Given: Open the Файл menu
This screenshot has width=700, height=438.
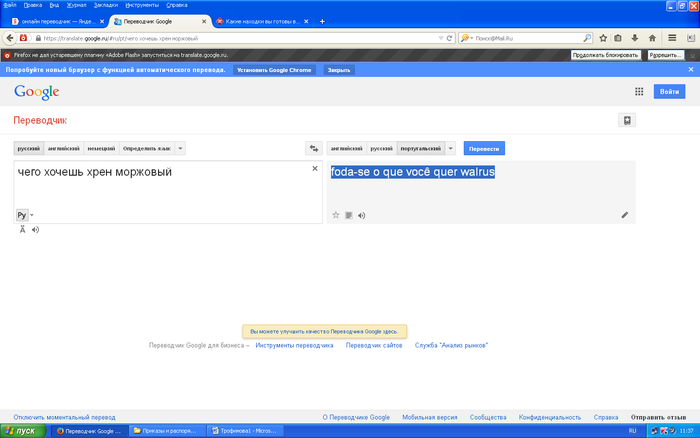Looking at the screenshot, I should [x=9, y=5].
